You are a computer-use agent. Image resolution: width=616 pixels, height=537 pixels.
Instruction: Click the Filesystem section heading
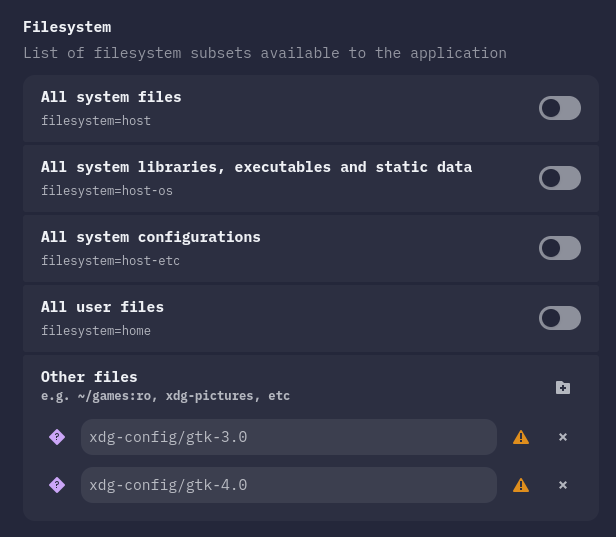(x=67, y=27)
